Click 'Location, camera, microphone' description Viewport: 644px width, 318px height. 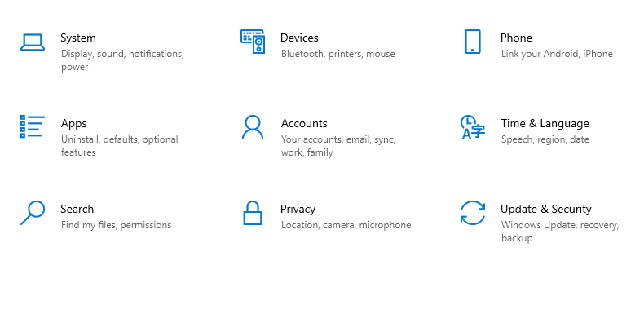(346, 225)
